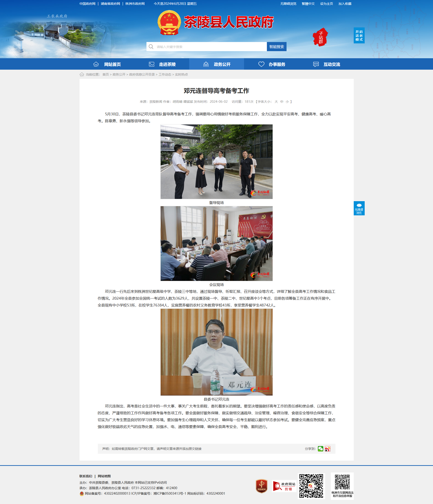The height and width of the screenshot is (504, 433).
Task: Click the 访问量：181次 view count
Action: tap(243, 102)
